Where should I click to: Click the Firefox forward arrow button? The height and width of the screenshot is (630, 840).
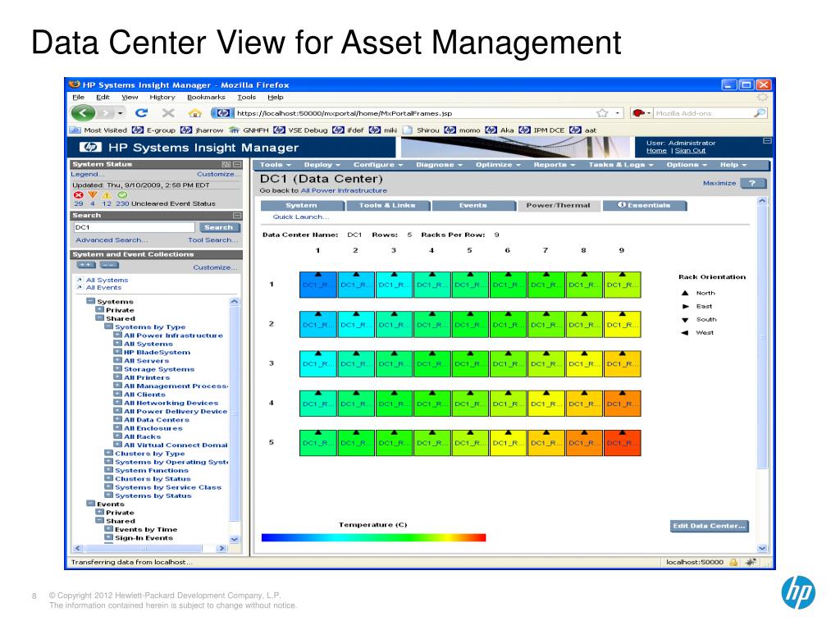107,113
